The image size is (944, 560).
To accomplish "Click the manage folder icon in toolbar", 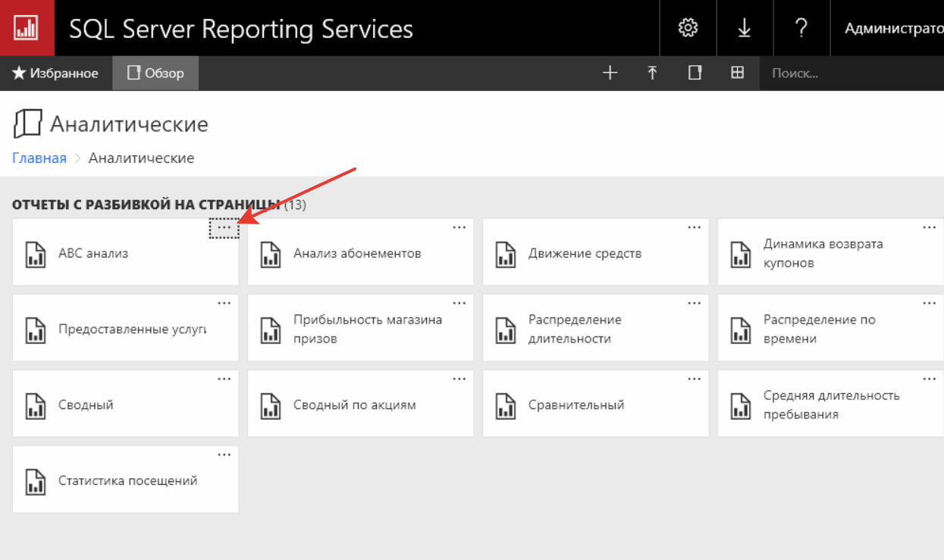I will click(x=695, y=74).
